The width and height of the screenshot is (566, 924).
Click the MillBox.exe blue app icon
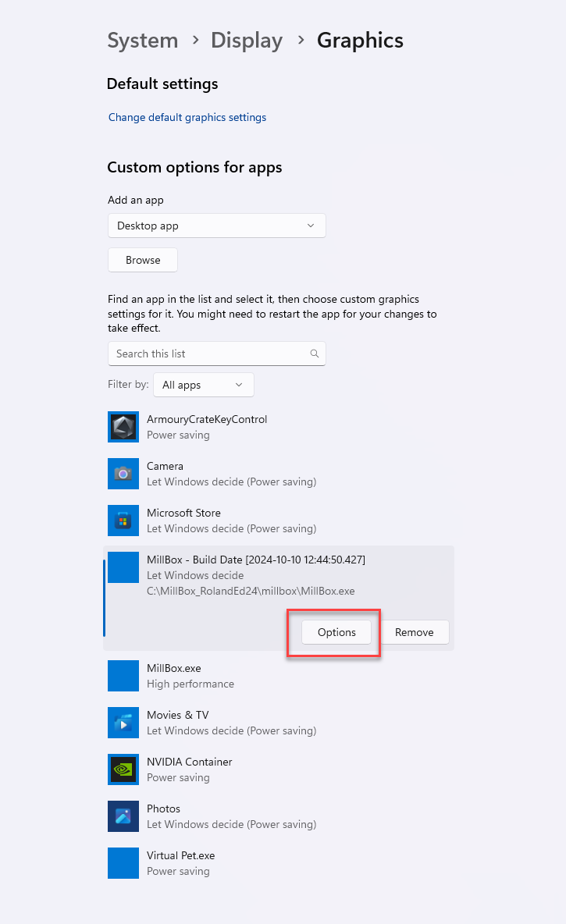pos(123,676)
